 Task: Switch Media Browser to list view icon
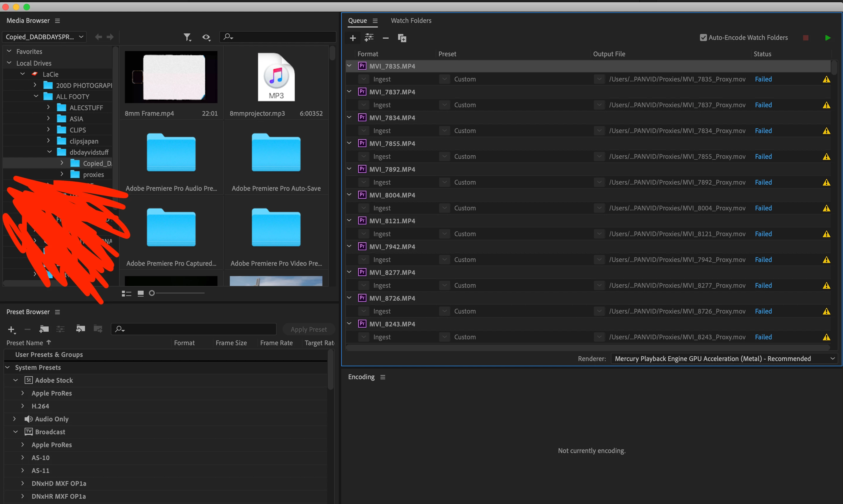(126, 293)
